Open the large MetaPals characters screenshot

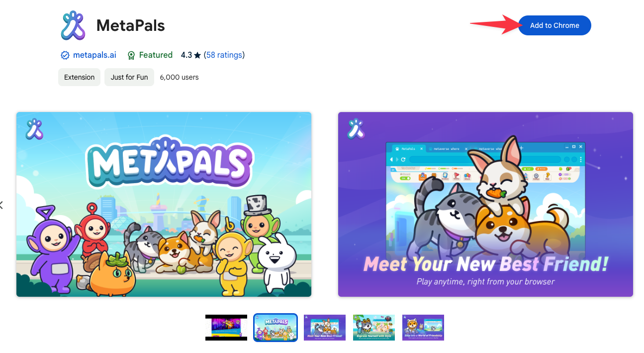[x=164, y=204]
